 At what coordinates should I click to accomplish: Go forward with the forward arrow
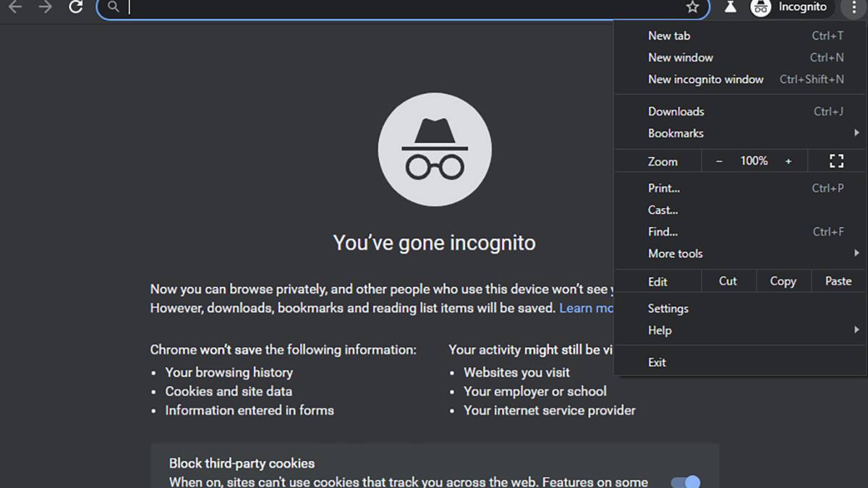click(x=46, y=7)
